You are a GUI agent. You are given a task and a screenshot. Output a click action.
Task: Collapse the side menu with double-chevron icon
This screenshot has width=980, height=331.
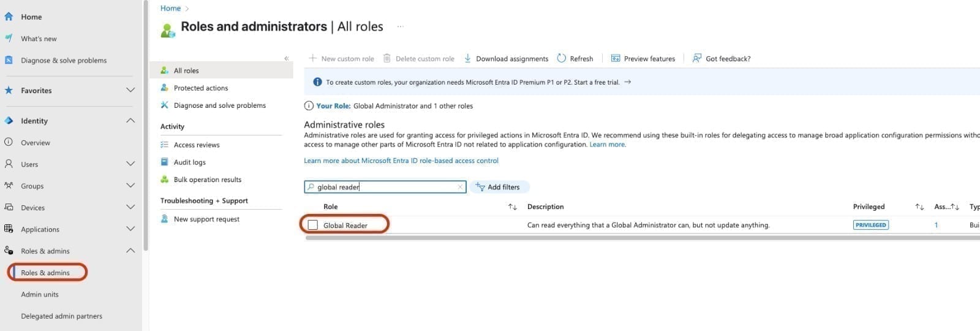click(x=286, y=58)
